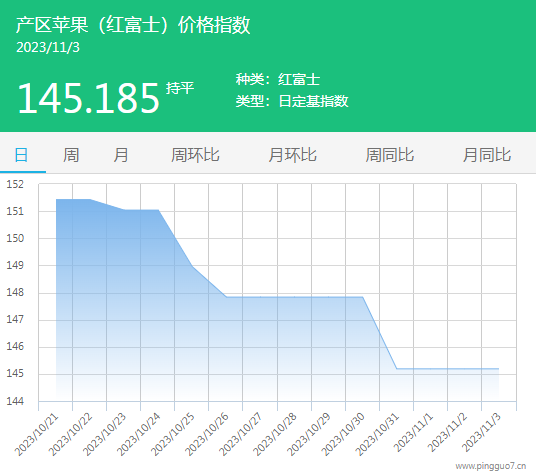Select the 月 monthly tab
Screen dimensions: 536x475
point(121,155)
